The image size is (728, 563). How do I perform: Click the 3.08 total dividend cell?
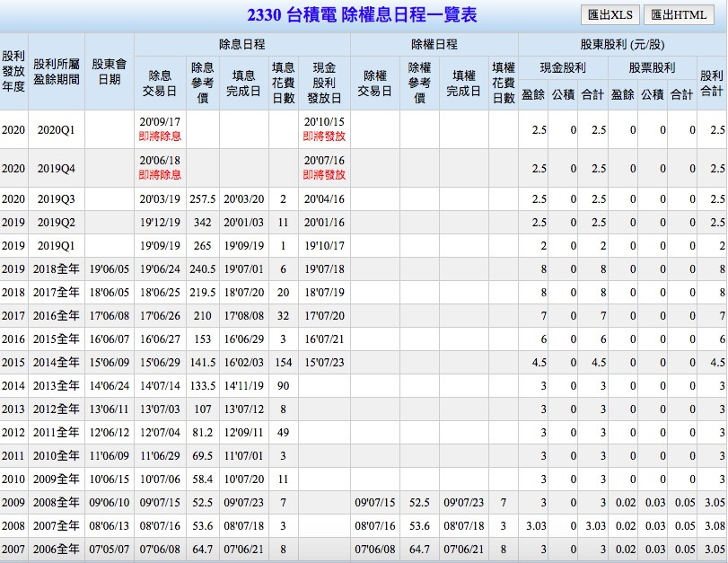click(x=712, y=525)
